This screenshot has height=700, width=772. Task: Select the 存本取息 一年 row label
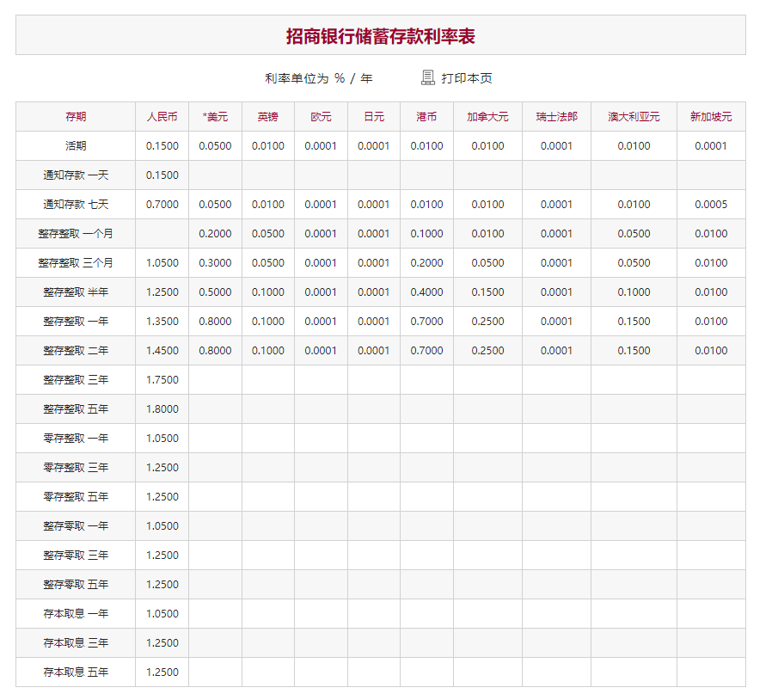coord(76,613)
